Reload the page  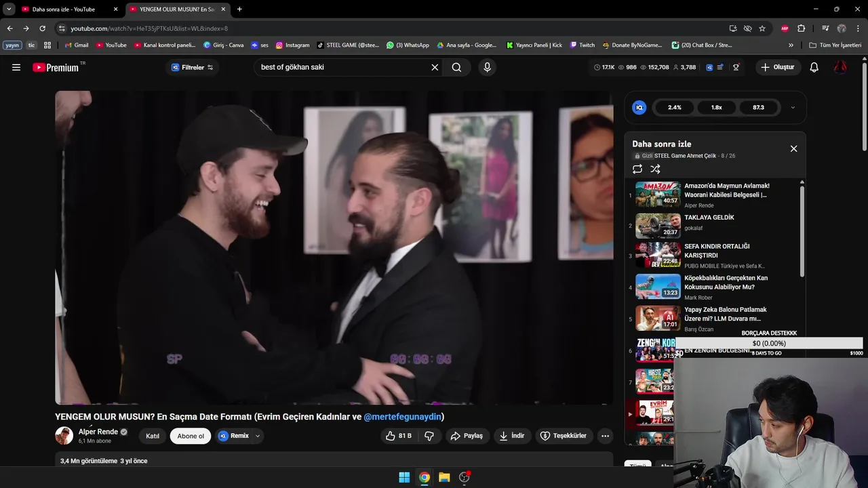tap(42, 28)
